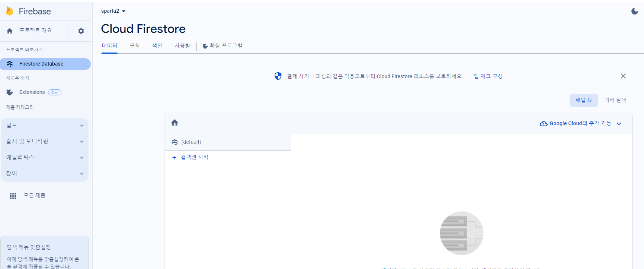Click the empty database server illustration
This screenshot has height=269, width=644.
(x=461, y=233)
